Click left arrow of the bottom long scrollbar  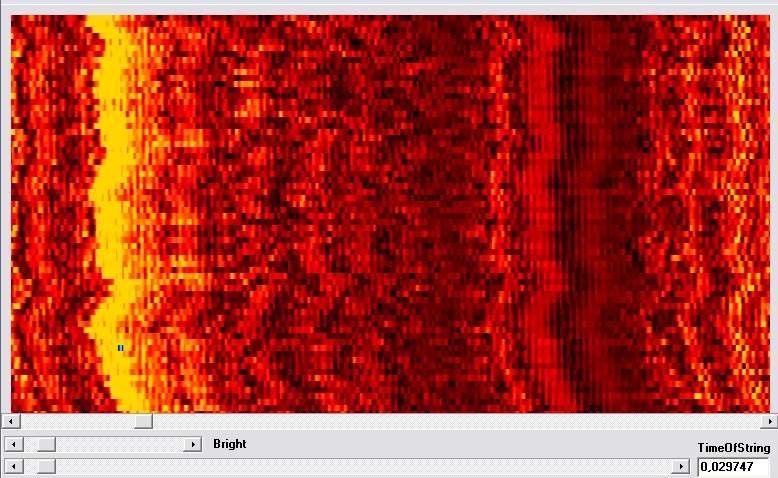point(11,467)
